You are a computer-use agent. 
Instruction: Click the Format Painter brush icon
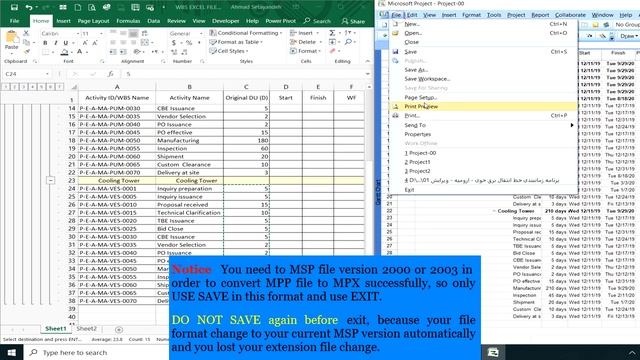tap(27, 51)
